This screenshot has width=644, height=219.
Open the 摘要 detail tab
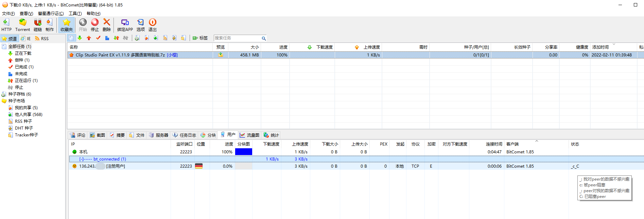117,135
